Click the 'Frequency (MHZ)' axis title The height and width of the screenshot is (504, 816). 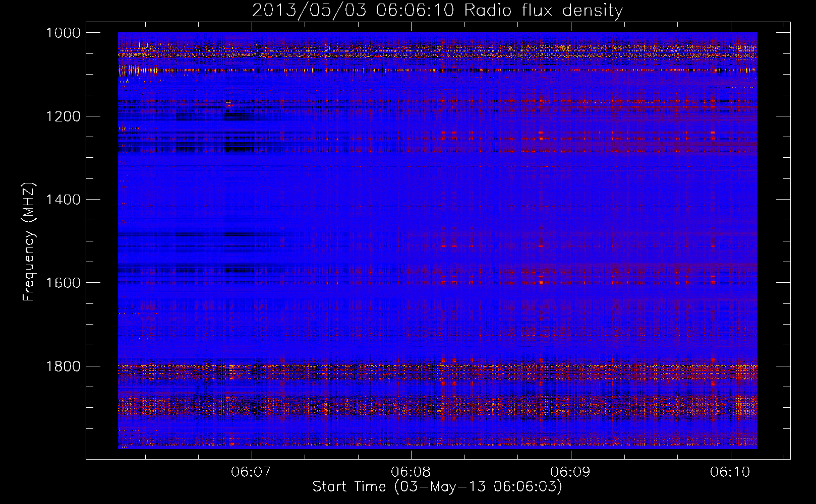tap(29, 242)
